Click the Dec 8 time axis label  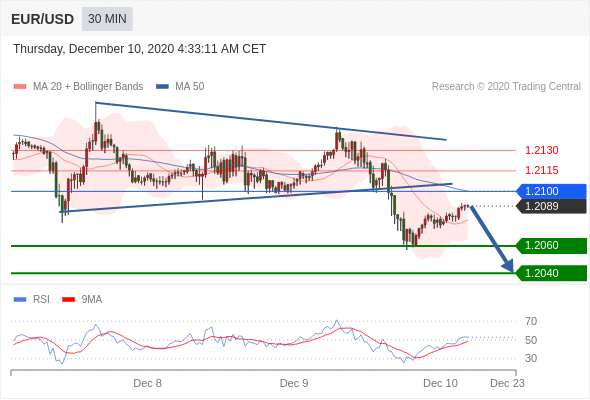coord(148,383)
